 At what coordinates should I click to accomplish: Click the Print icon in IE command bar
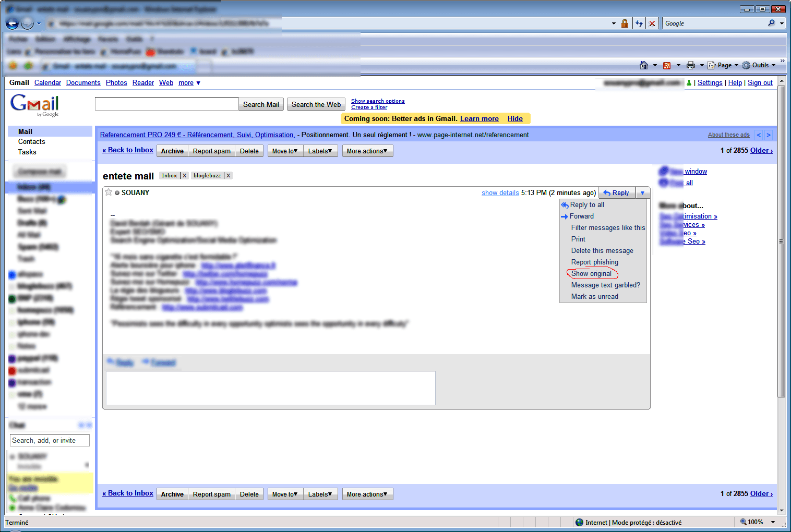tap(691, 65)
